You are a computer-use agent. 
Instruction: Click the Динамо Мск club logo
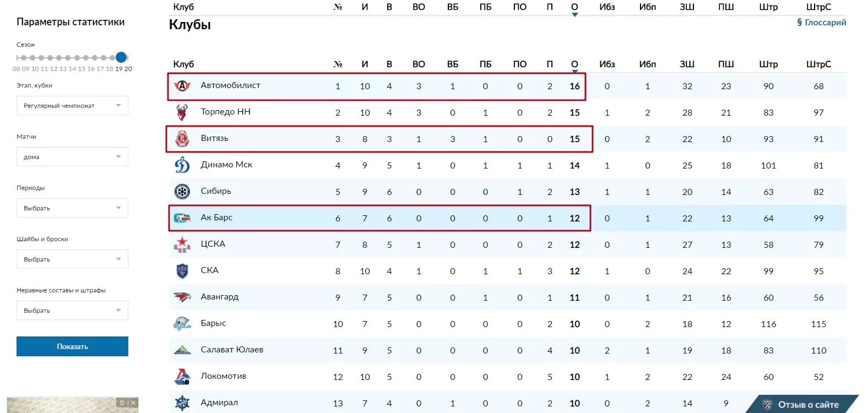tap(182, 165)
